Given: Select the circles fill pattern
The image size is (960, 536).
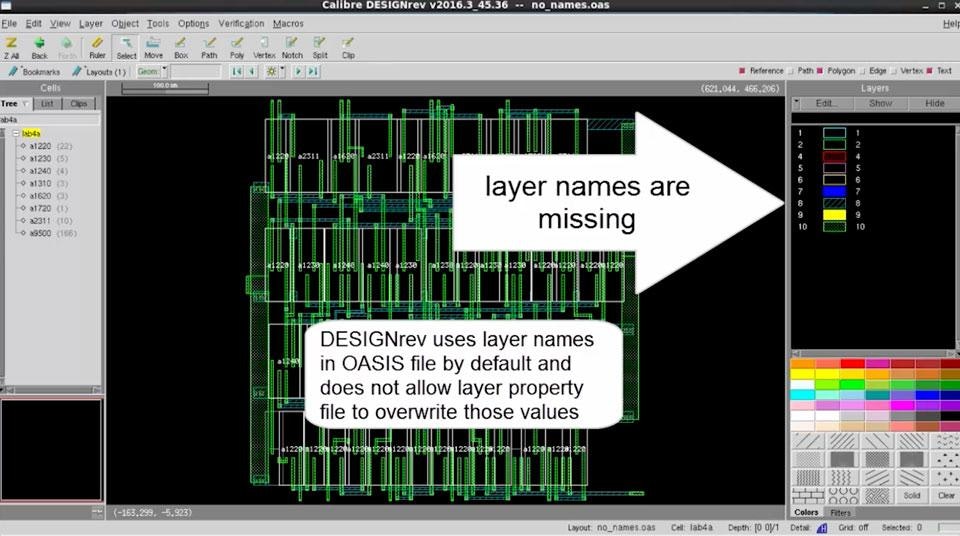Looking at the screenshot, I should pyautogui.click(x=842, y=495).
